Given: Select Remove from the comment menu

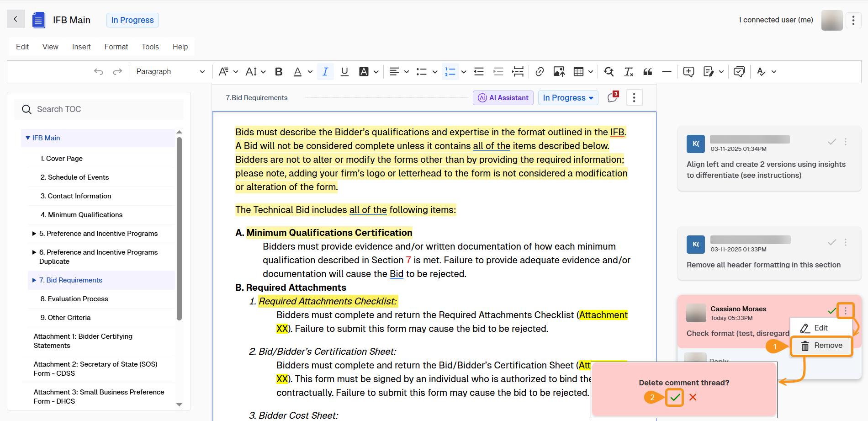Looking at the screenshot, I should (x=821, y=346).
